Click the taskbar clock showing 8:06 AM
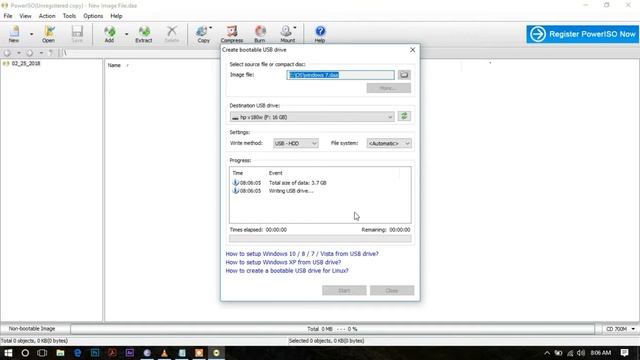The image size is (640, 360). (x=601, y=353)
